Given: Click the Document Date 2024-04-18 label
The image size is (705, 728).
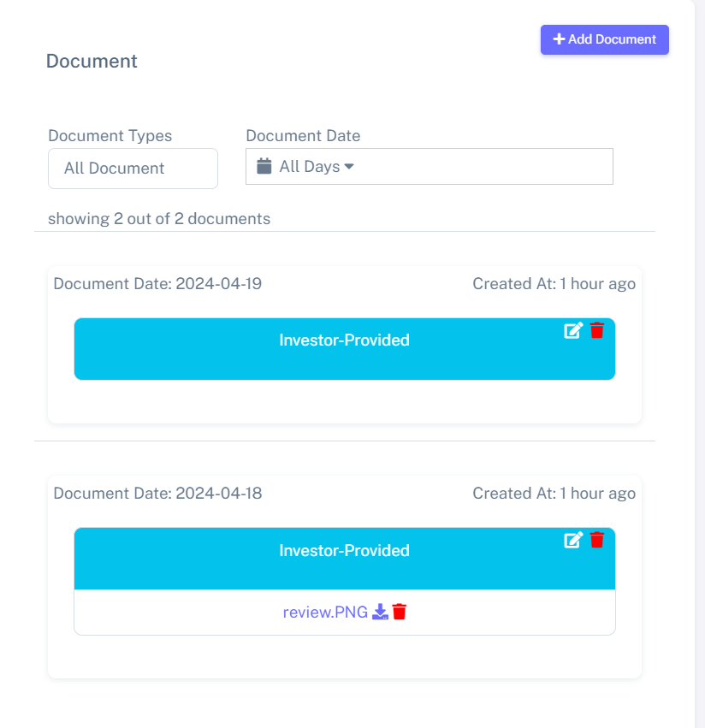Looking at the screenshot, I should (x=157, y=494).
